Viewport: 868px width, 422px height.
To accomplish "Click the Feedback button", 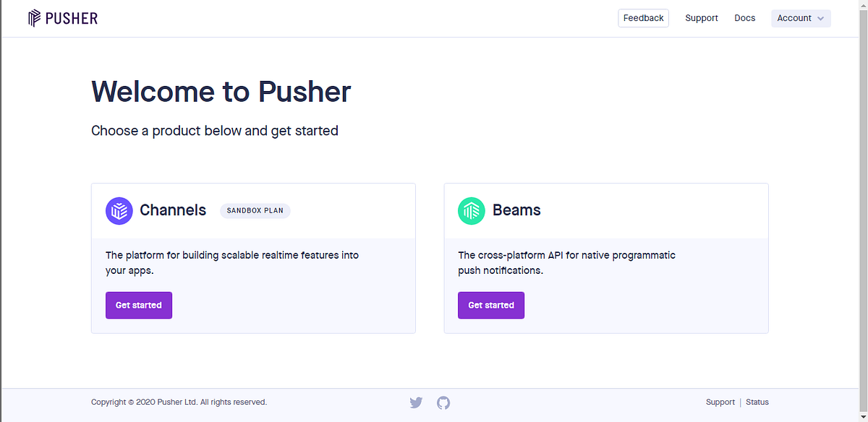I will point(642,18).
